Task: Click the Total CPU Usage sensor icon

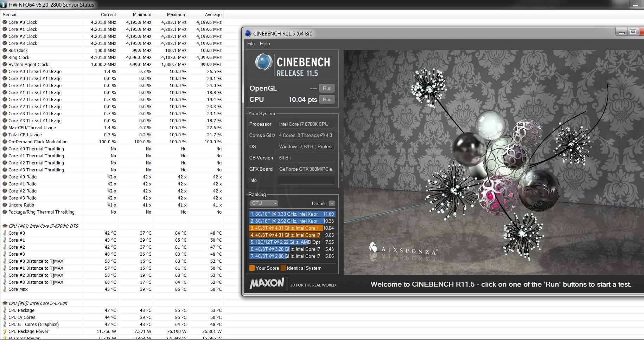Action: (5, 135)
